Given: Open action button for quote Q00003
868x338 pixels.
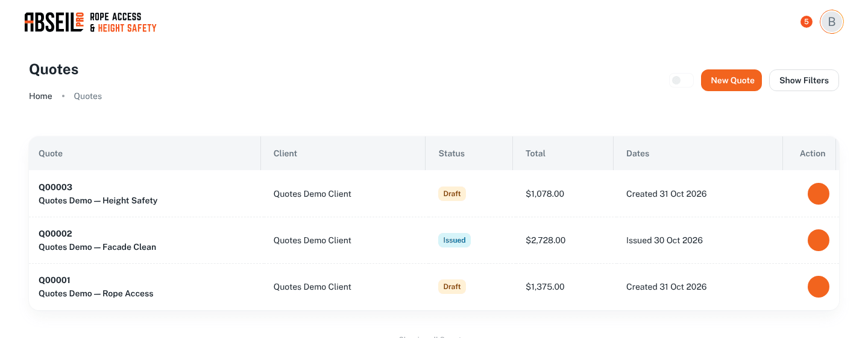Looking at the screenshot, I should [819, 194].
